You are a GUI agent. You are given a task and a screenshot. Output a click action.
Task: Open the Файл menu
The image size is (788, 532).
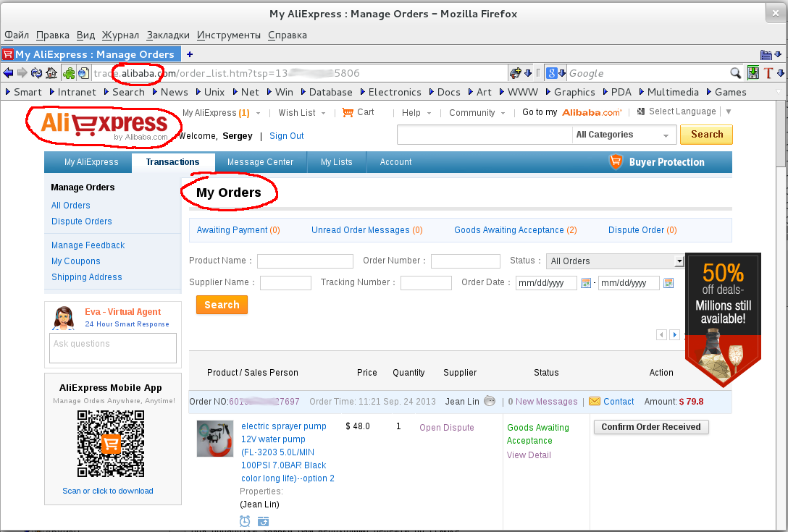pyautogui.click(x=17, y=35)
